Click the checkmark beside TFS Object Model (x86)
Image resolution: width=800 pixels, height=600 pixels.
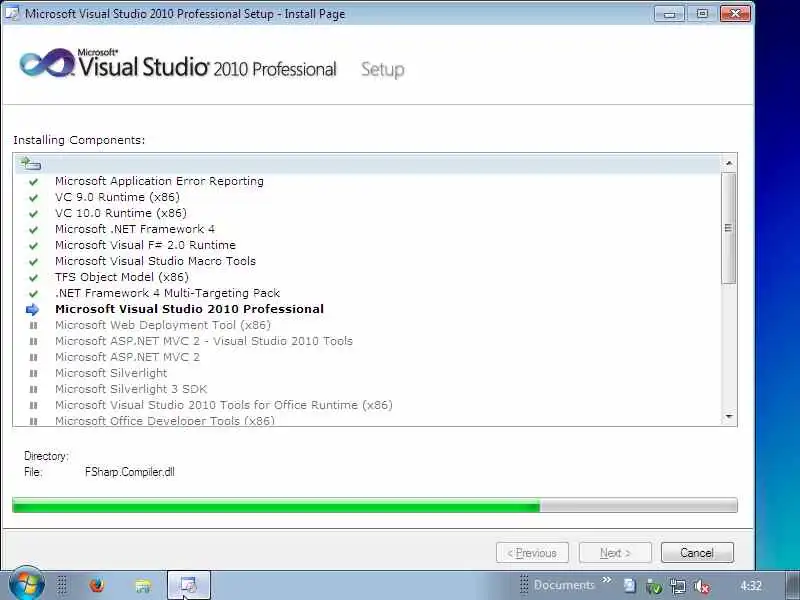point(33,278)
